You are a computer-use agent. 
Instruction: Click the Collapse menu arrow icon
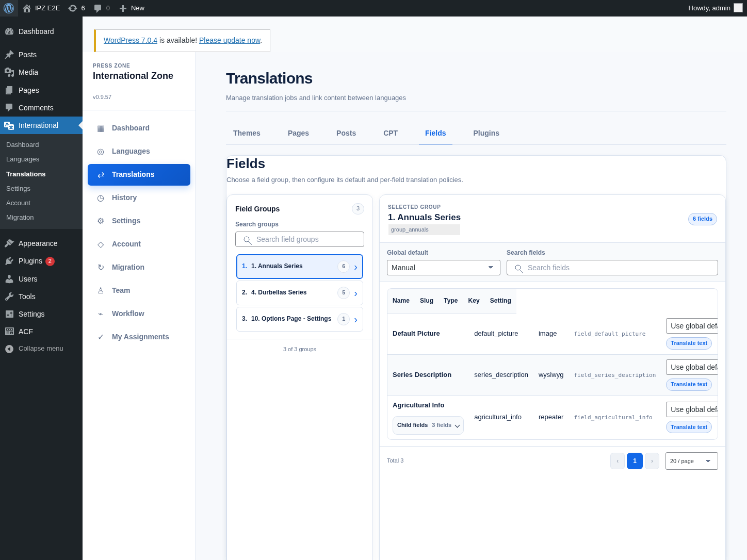[9, 349]
